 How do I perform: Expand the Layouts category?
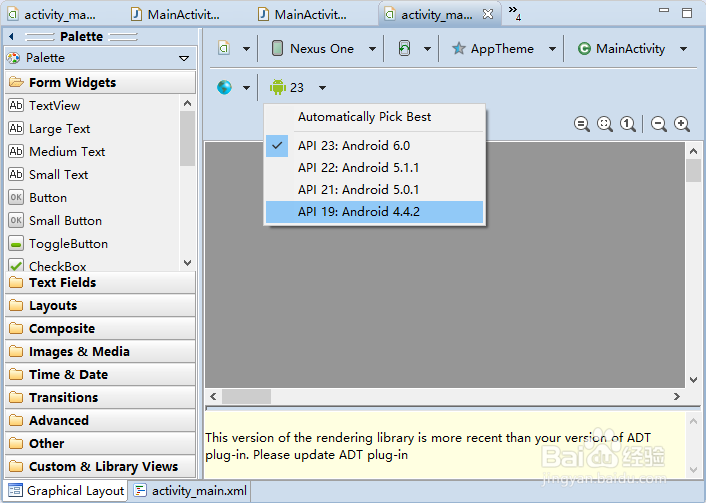100,305
